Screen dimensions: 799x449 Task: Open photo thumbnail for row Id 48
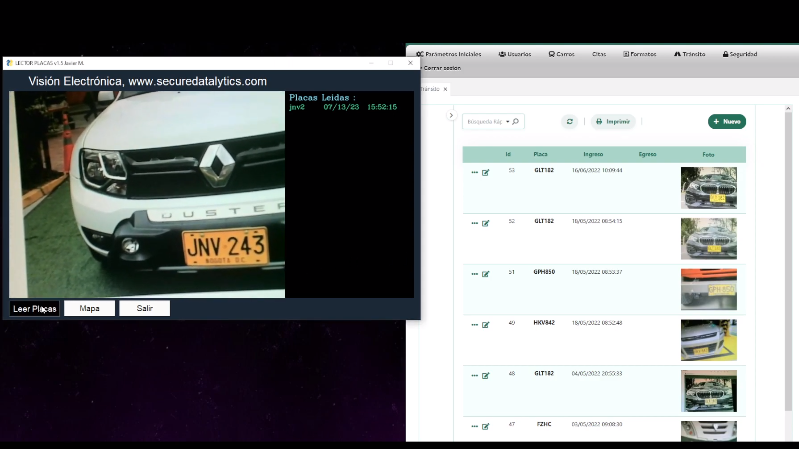[709, 391]
